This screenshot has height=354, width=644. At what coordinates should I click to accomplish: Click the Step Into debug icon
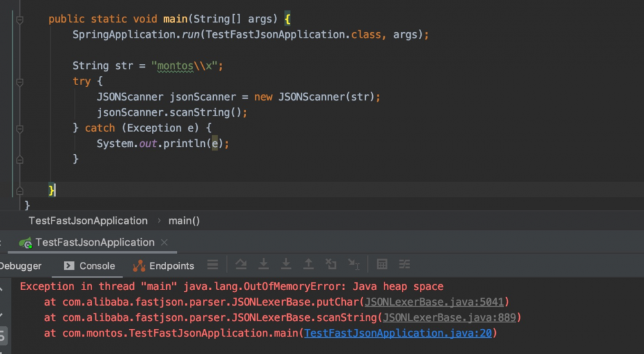pos(263,264)
